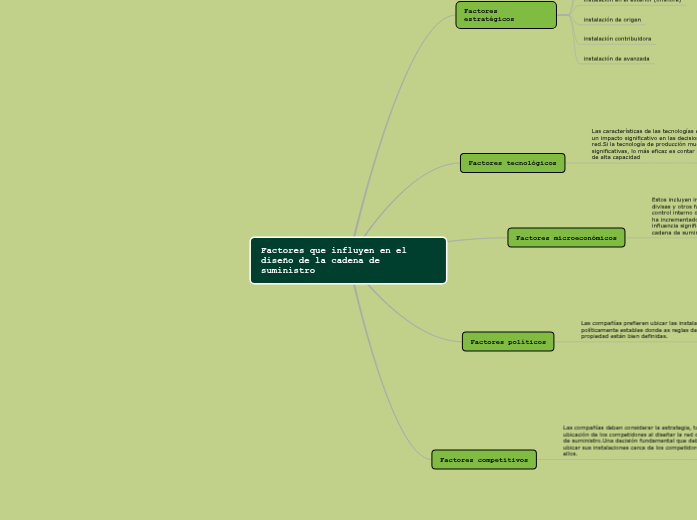Click the Factores tecnológicos node
Viewport: 697px width, 520px height.
(512, 163)
